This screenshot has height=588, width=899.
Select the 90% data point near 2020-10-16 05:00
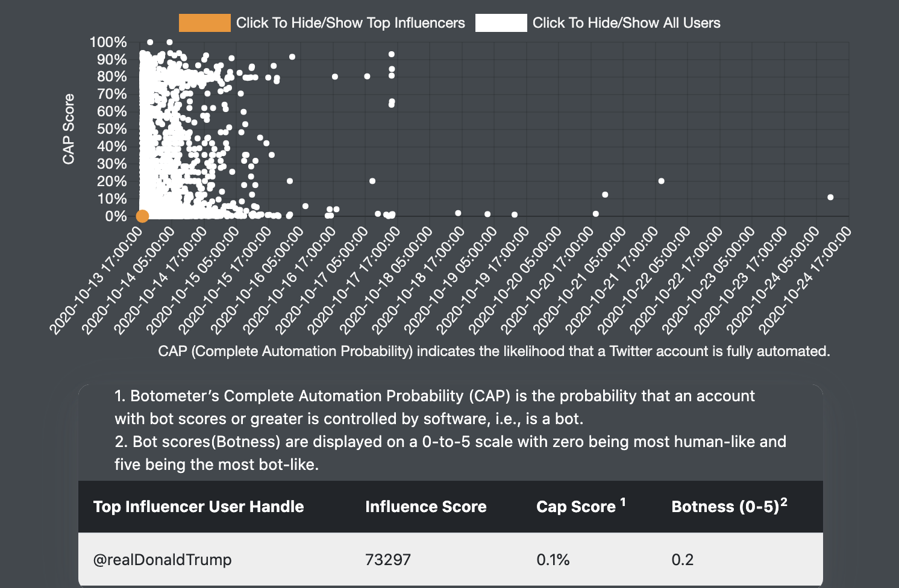[292, 57]
